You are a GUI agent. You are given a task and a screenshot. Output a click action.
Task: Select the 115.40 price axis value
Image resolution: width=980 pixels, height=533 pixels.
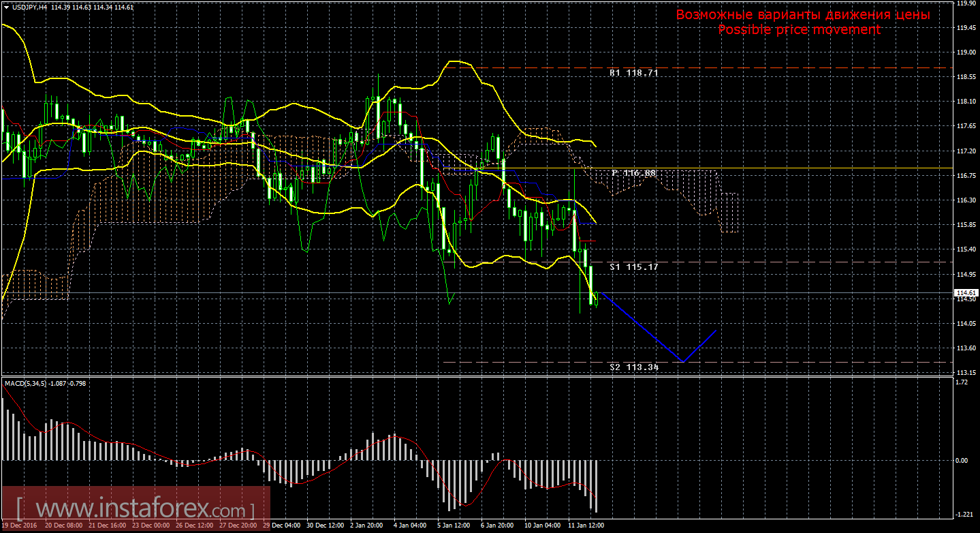click(966, 249)
